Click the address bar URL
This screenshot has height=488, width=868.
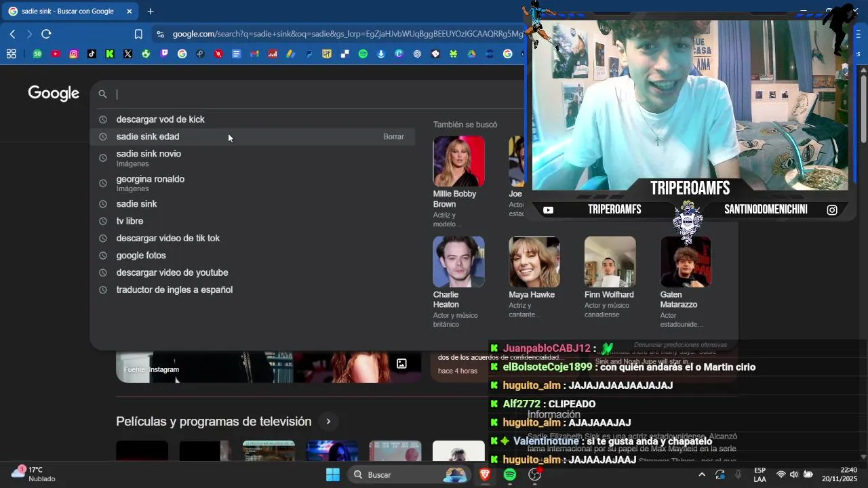(x=347, y=34)
